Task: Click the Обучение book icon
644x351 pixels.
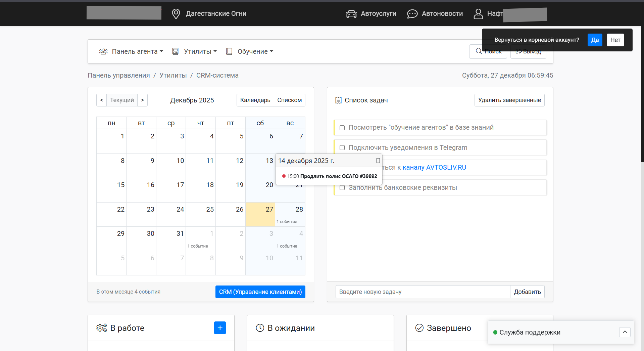Action: pyautogui.click(x=229, y=51)
